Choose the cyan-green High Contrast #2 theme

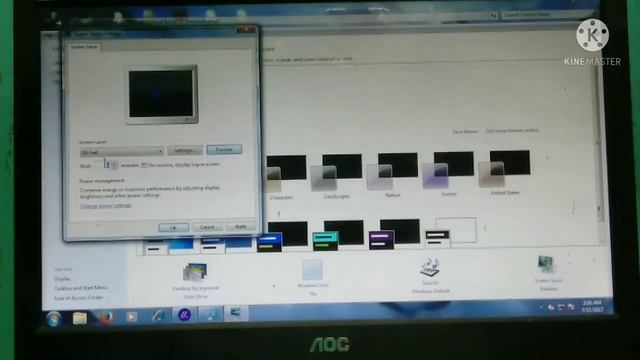(338, 235)
